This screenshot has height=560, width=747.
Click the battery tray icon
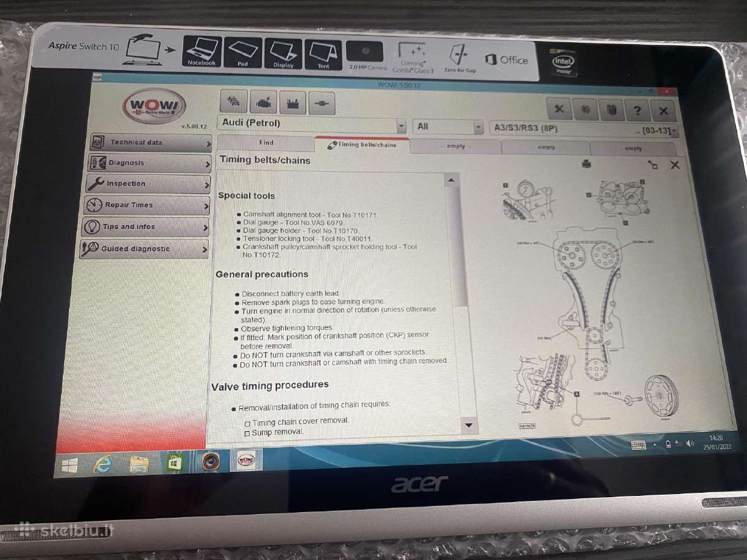pos(668,444)
